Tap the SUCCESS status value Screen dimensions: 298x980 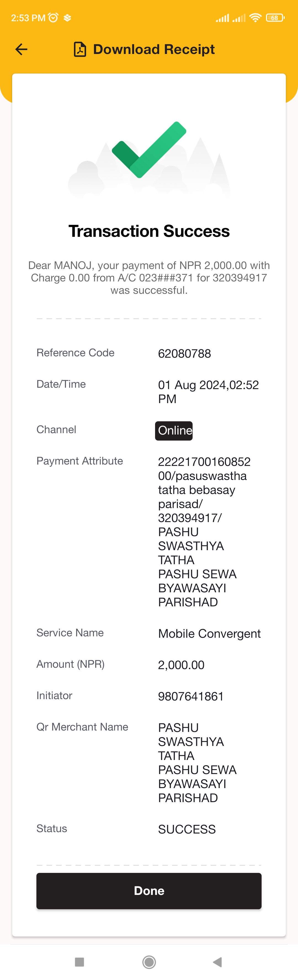tap(187, 829)
